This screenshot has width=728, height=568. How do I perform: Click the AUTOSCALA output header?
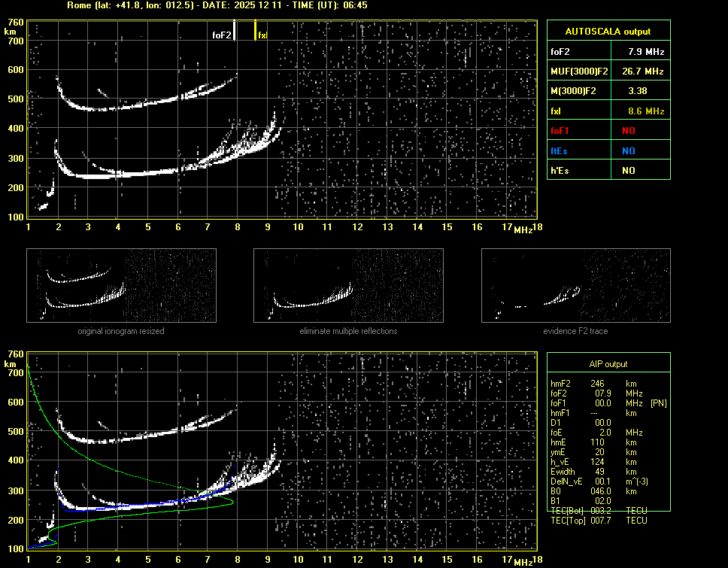click(608, 32)
